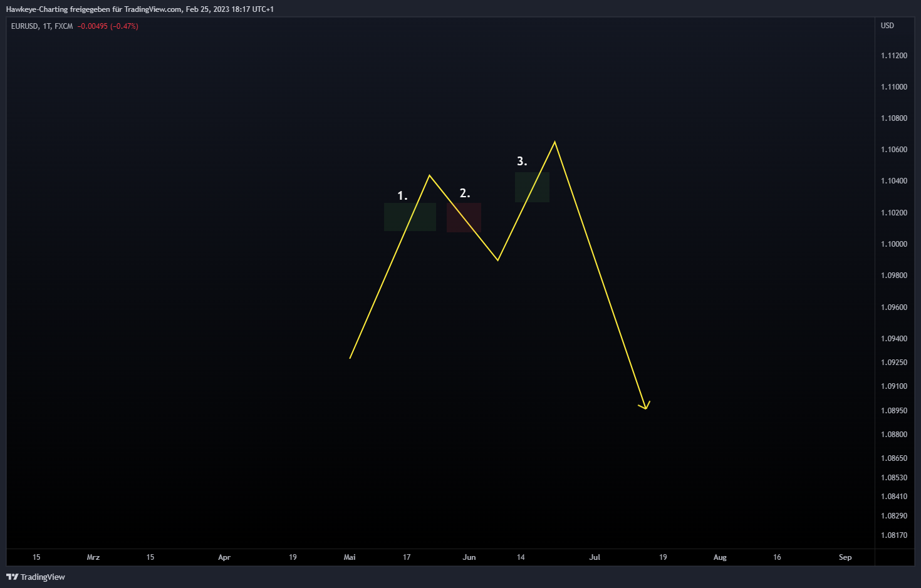Select the 1.09100 price axis label
Viewport: 921px width, 588px height.
(894, 386)
